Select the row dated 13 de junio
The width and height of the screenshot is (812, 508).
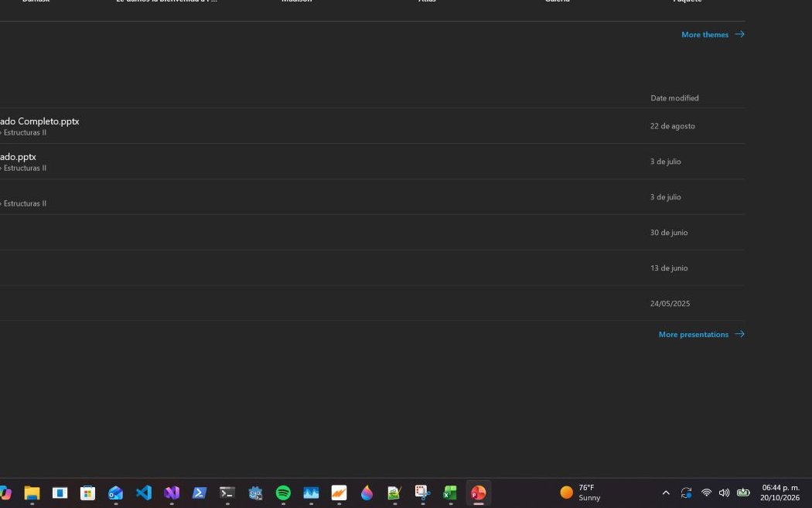point(372,268)
